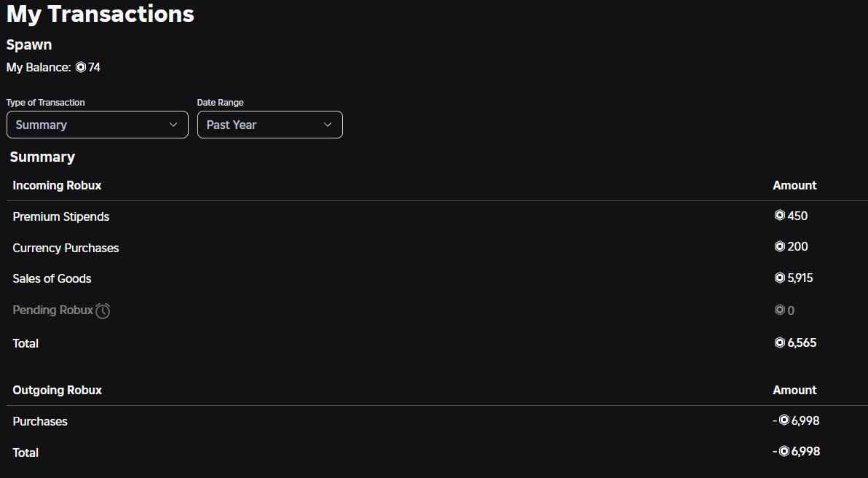The height and width of the screenshot is (478, 868).
Task: Click Robux icon in Incoming Total row
Action: (x=779, y=342)
